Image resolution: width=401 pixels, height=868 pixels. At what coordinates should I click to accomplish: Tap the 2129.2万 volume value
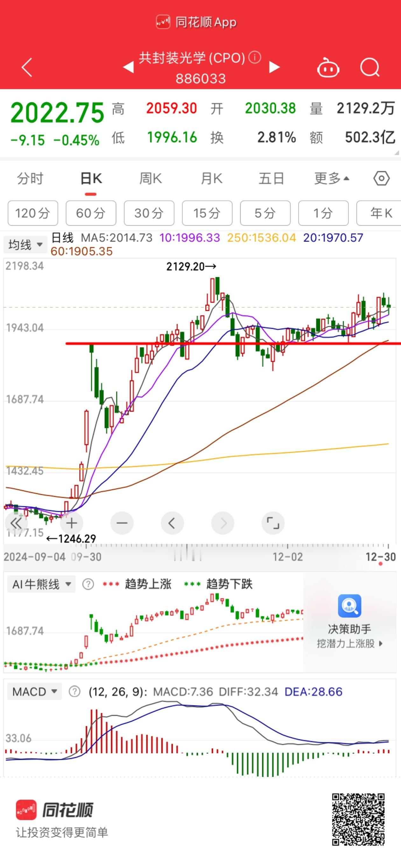tap(366, 108)
